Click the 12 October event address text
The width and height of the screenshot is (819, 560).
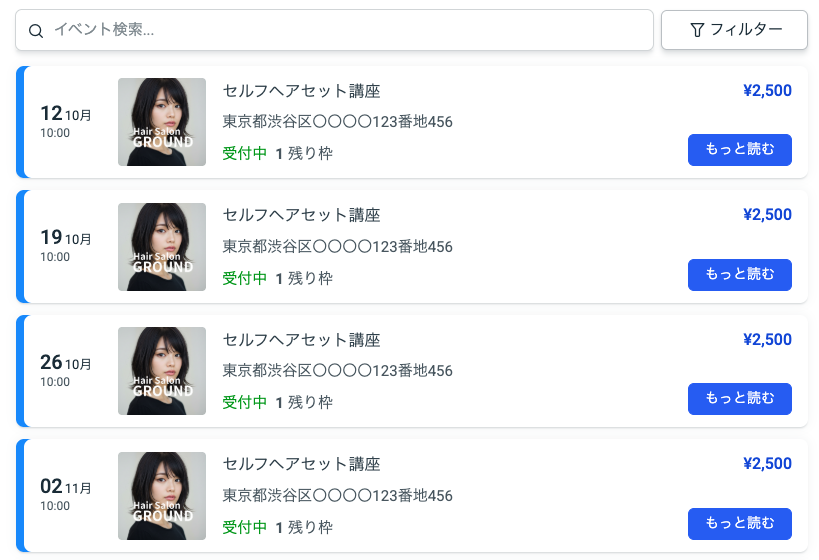point(337,122)
